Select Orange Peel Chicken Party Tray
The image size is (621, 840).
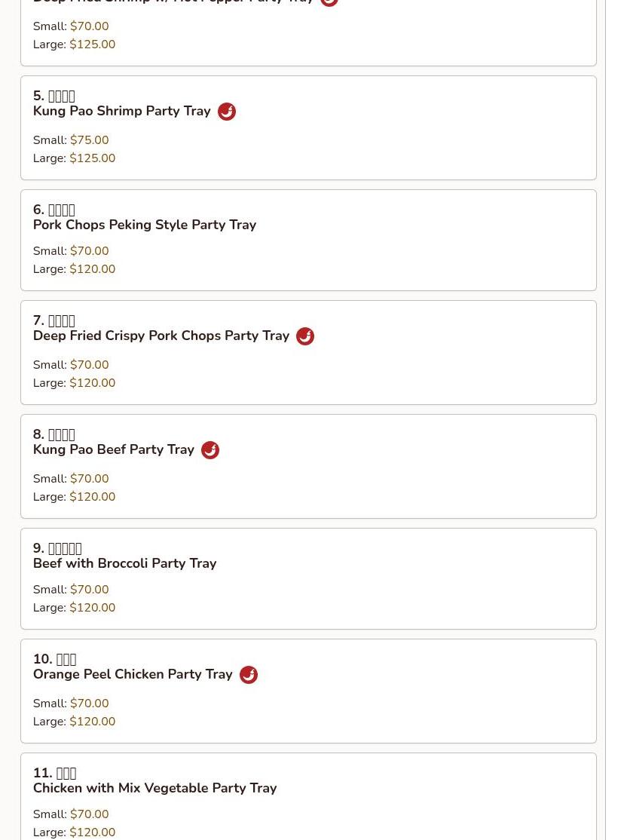[133, 674]
